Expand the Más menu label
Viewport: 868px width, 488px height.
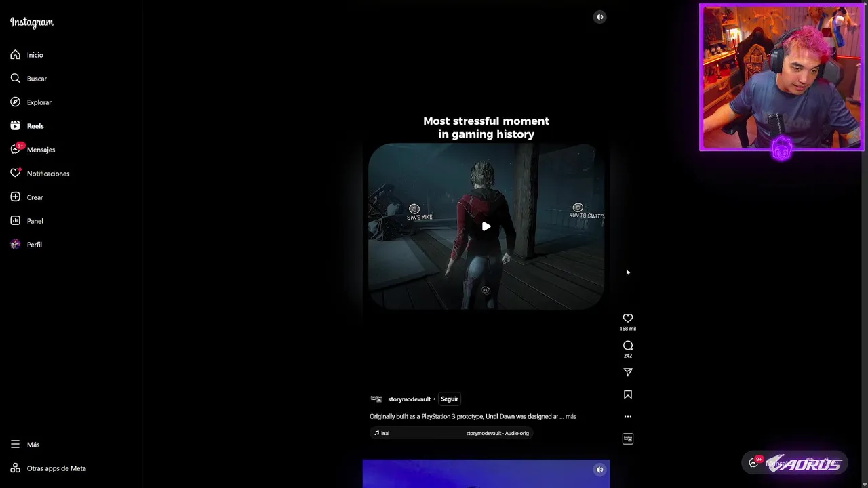33,445
